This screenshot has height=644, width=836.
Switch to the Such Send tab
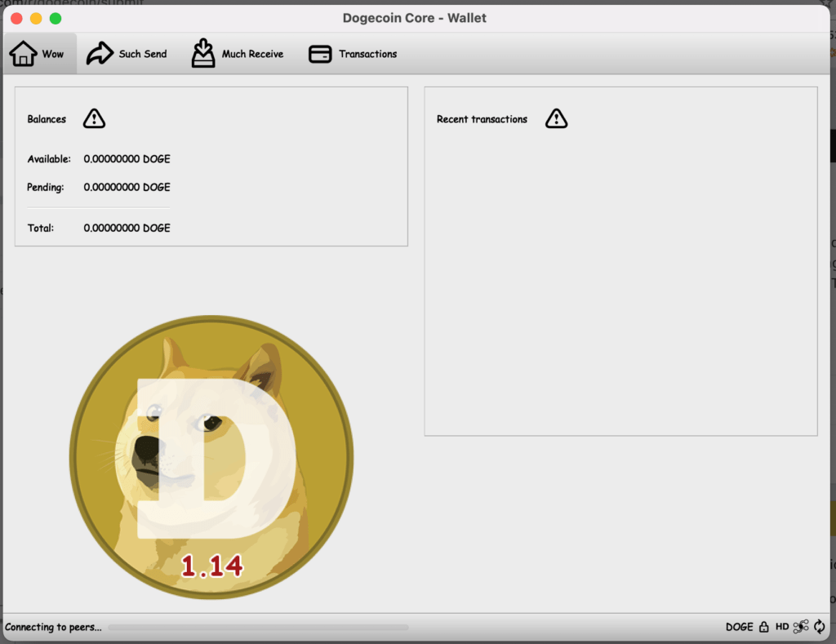pos(127,54)
